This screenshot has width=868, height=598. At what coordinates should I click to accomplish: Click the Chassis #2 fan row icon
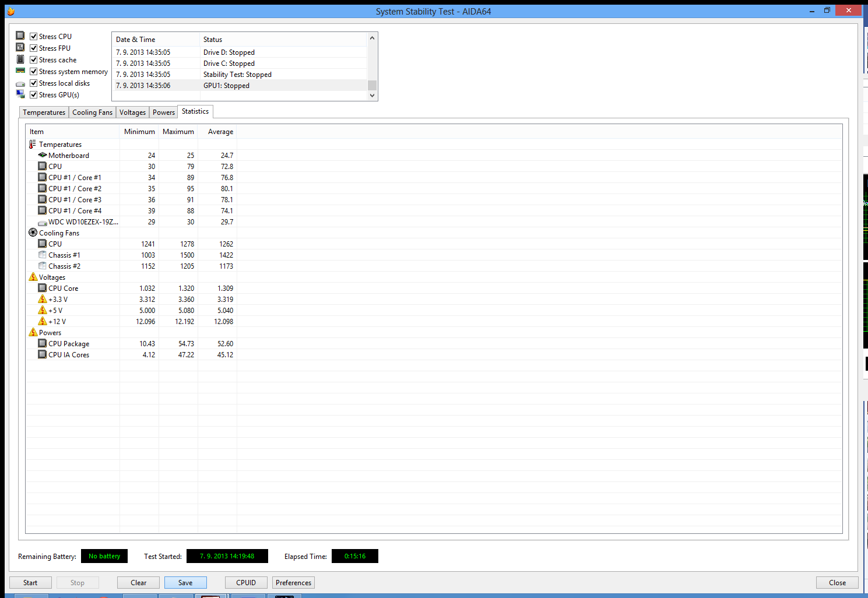(x=43, y=266)
